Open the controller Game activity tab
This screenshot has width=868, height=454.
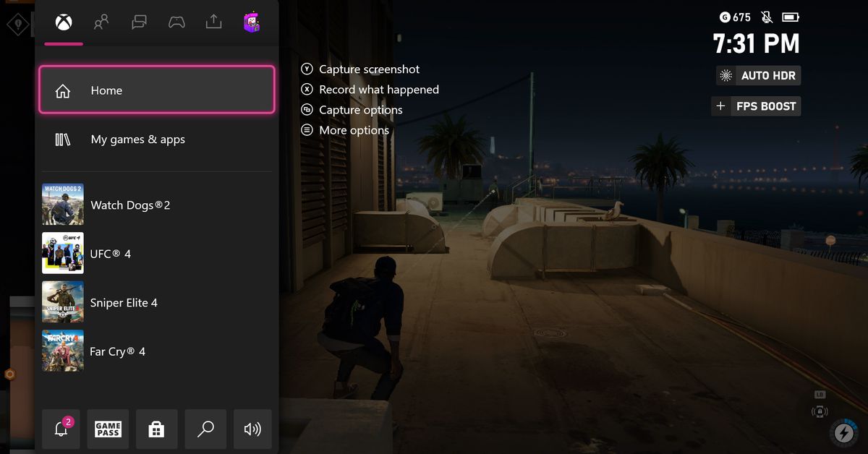(176, 22)
